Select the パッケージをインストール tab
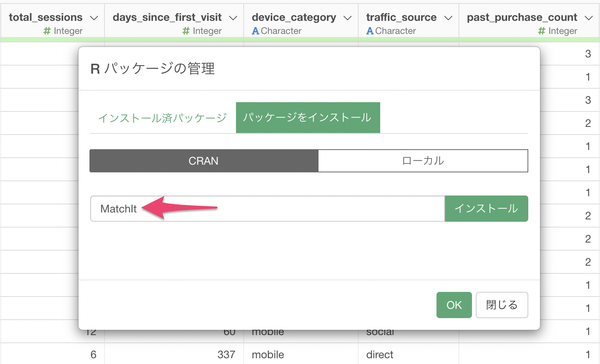 point(308,118)
